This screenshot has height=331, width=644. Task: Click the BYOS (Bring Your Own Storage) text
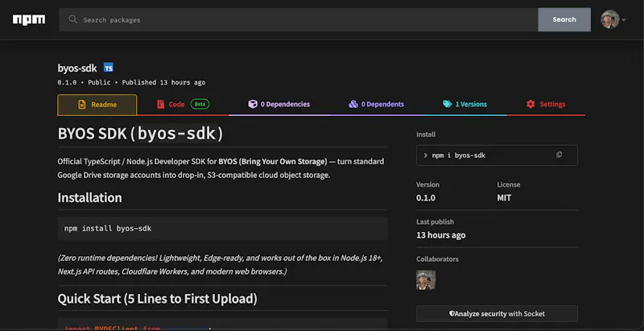click(x=273, y=161)
